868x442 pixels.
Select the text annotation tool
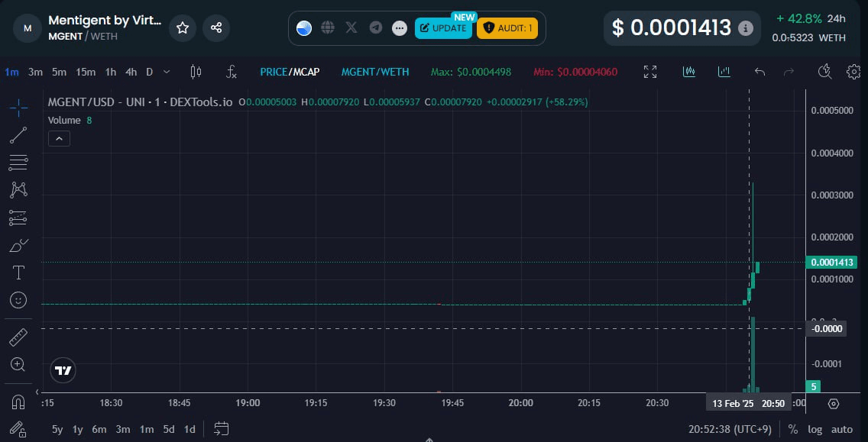[x=18, y=273]
